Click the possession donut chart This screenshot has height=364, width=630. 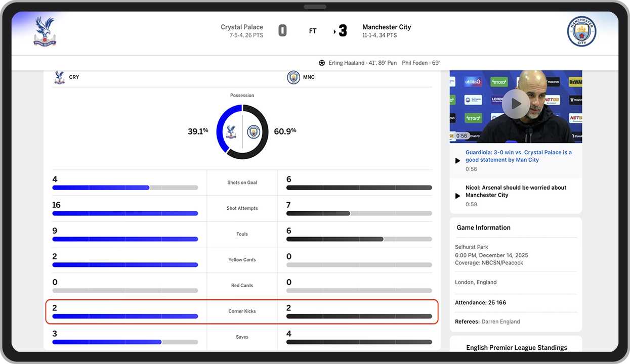point(242,132)
